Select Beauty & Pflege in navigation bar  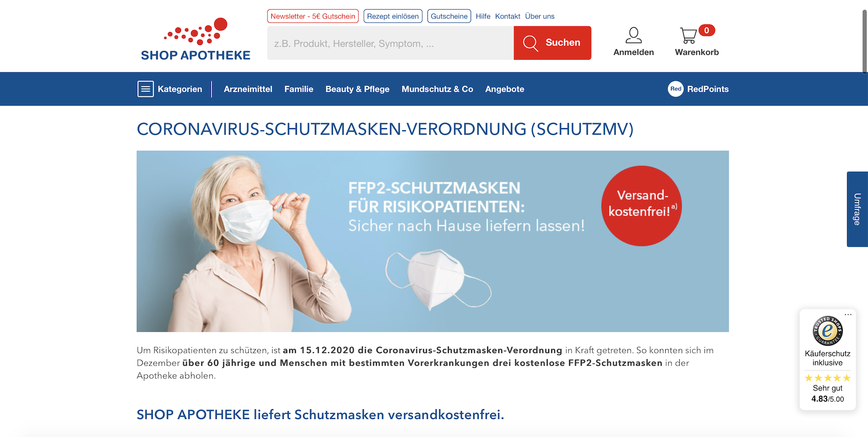pos(358,89)
